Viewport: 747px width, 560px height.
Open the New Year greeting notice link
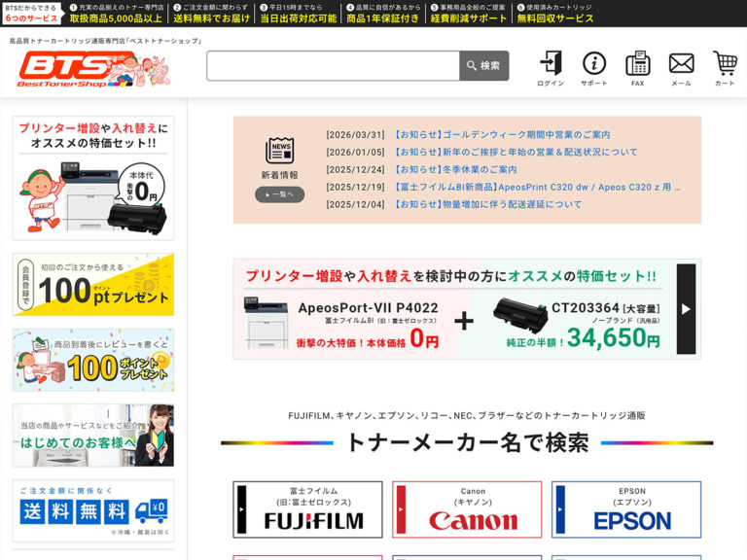(516, 152)
